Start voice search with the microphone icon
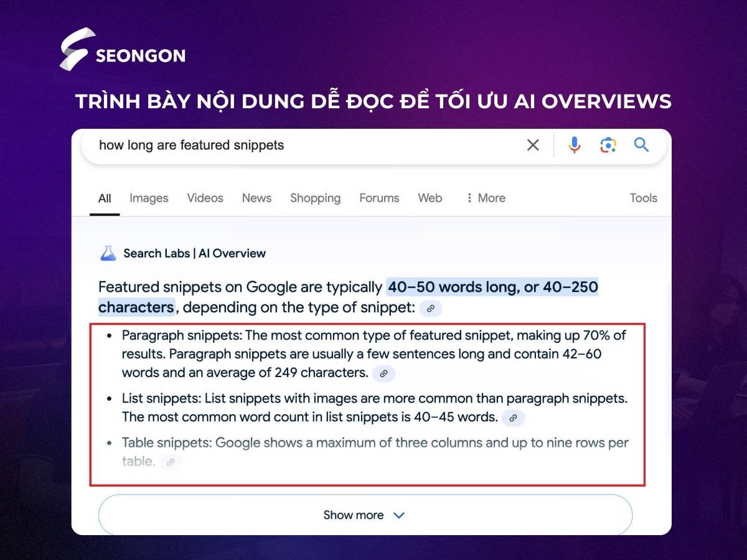The image size is (747, 560). 575,145
